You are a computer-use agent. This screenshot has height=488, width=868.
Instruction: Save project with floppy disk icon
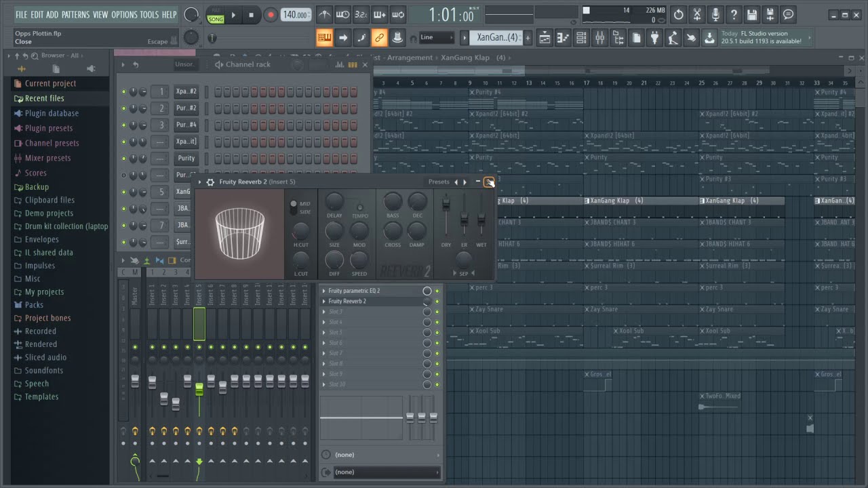(x=751, y=14)
